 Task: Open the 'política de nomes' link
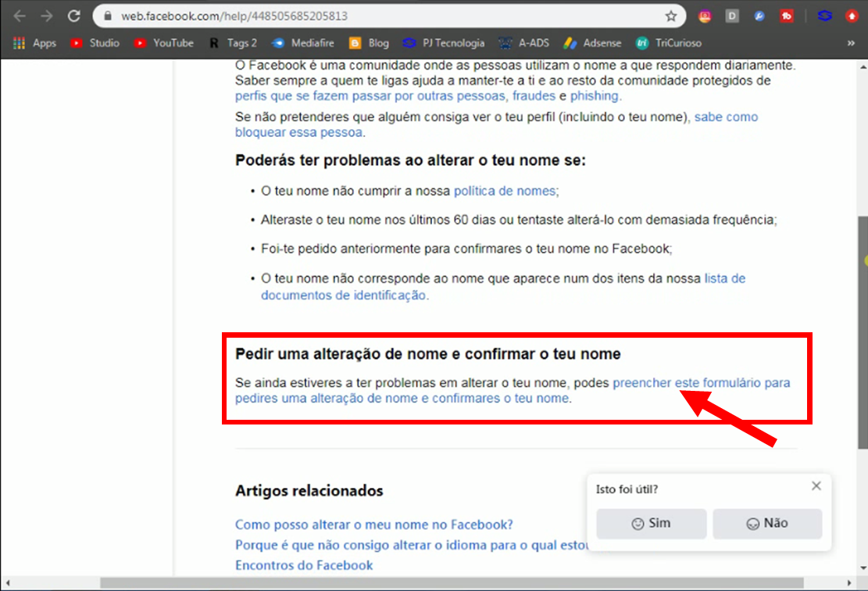pos(505,191)
